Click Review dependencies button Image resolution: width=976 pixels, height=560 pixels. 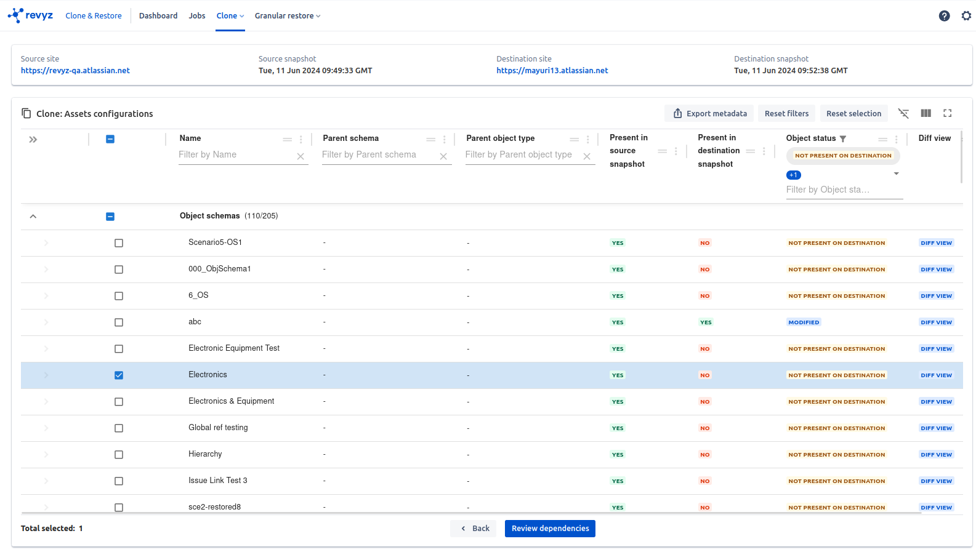tap(550, 529)
